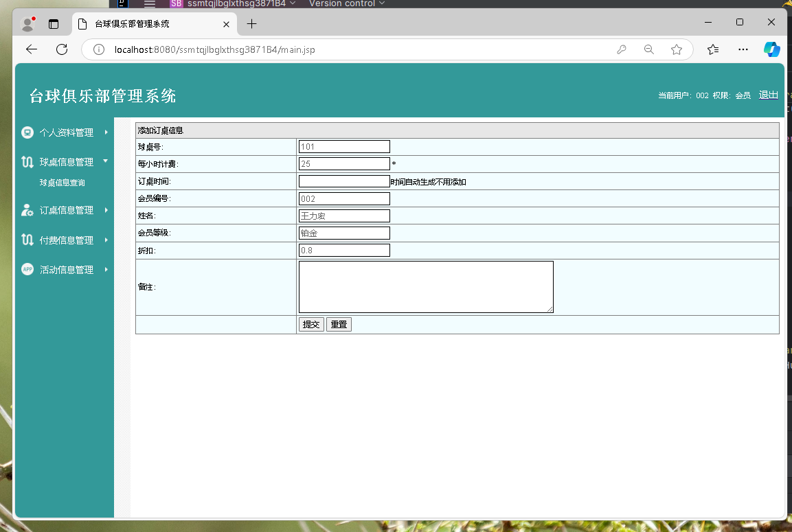Click the 每小时计费 input field

(x=344, y=164)
